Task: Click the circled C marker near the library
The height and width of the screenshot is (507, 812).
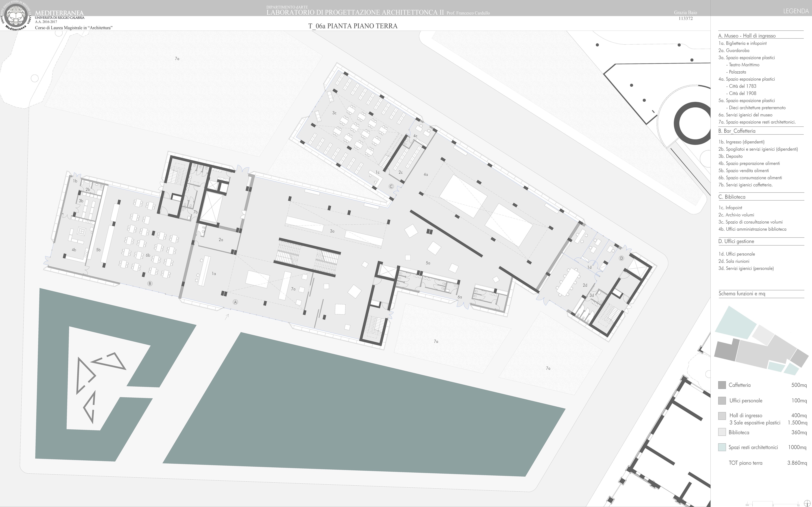Action: (x=391, y=186)
